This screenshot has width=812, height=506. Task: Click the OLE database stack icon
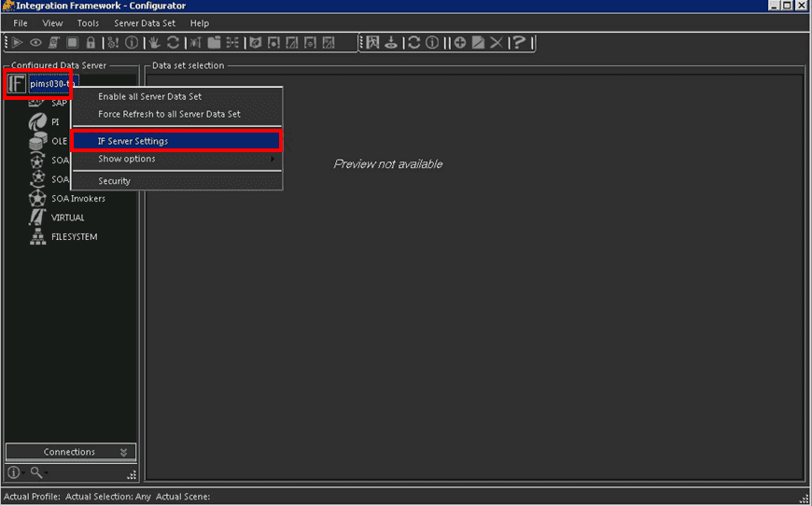click(x=37, y=141)
